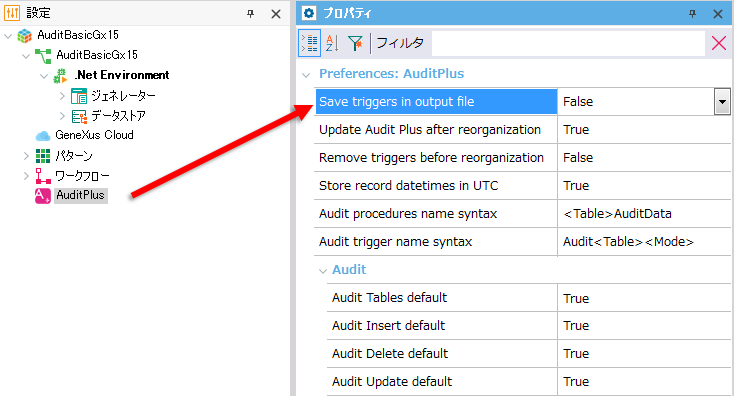
Task: Click the GeneXus Cloud icon
Action: pyautogui.click(x=43, y=136)
